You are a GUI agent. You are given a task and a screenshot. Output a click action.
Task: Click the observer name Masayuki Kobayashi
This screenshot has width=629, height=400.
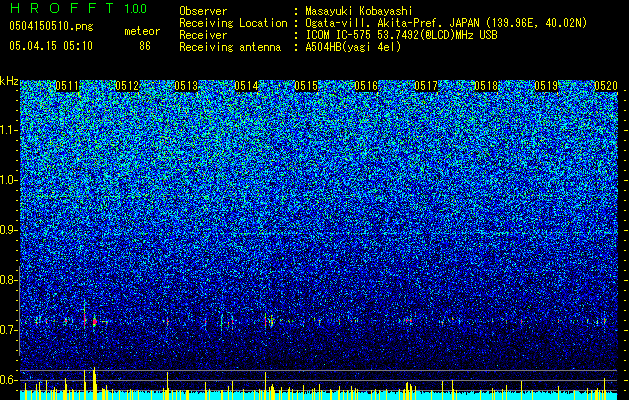click(x=359, y=12)
